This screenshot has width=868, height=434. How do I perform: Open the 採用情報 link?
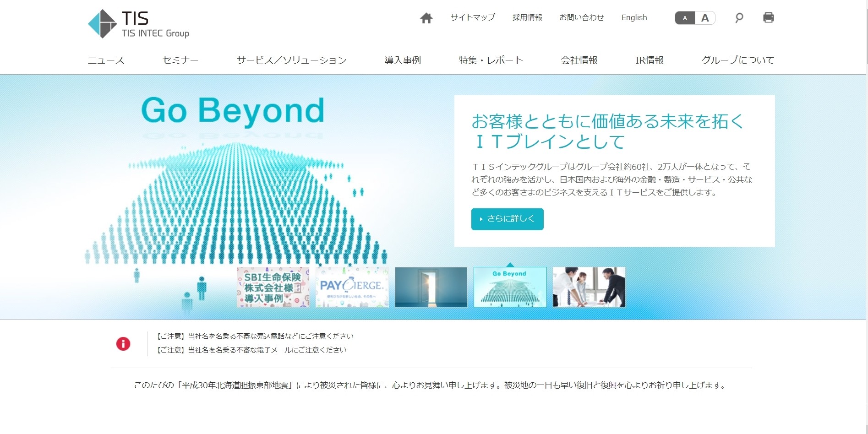[527, 17]
